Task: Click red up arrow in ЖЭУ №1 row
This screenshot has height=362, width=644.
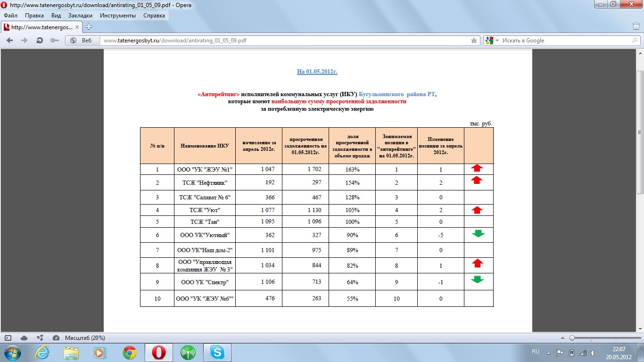Action: [x=477, y=168]
